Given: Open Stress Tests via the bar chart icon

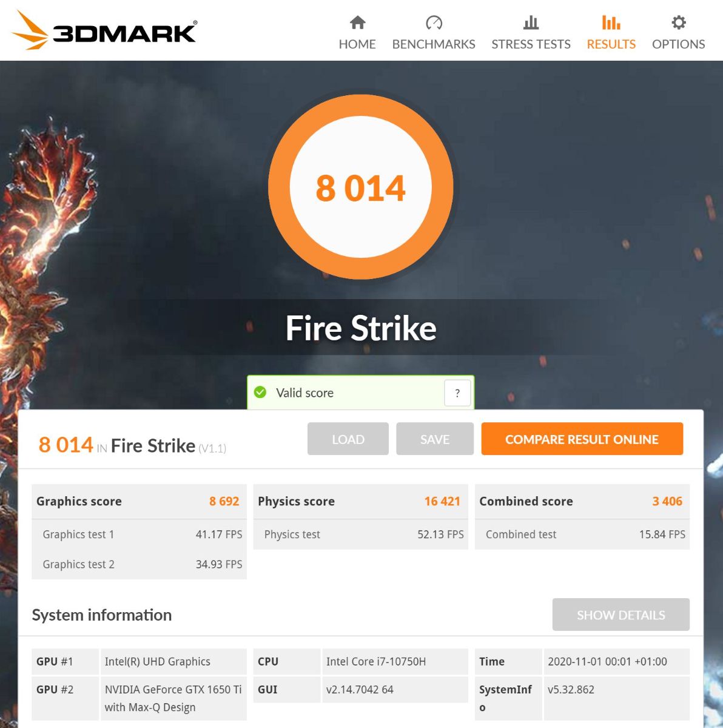Looking at the screenshot, I should [531, 23].
